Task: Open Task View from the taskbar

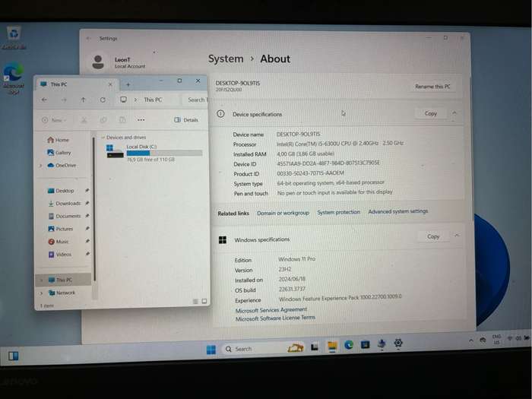Action: click(x=315, y=347)
